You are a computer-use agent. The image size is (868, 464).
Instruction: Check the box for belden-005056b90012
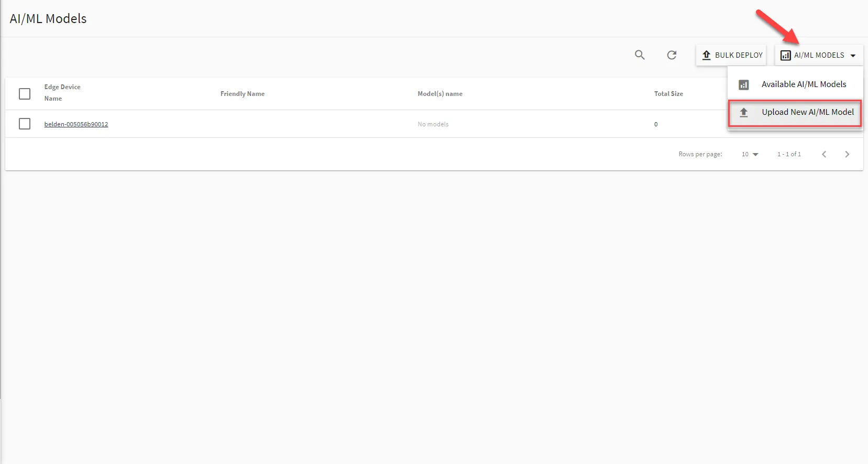point(25,124)
